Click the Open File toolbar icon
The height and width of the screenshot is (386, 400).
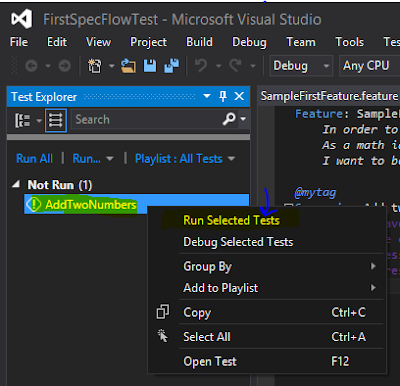click(128, 66)
